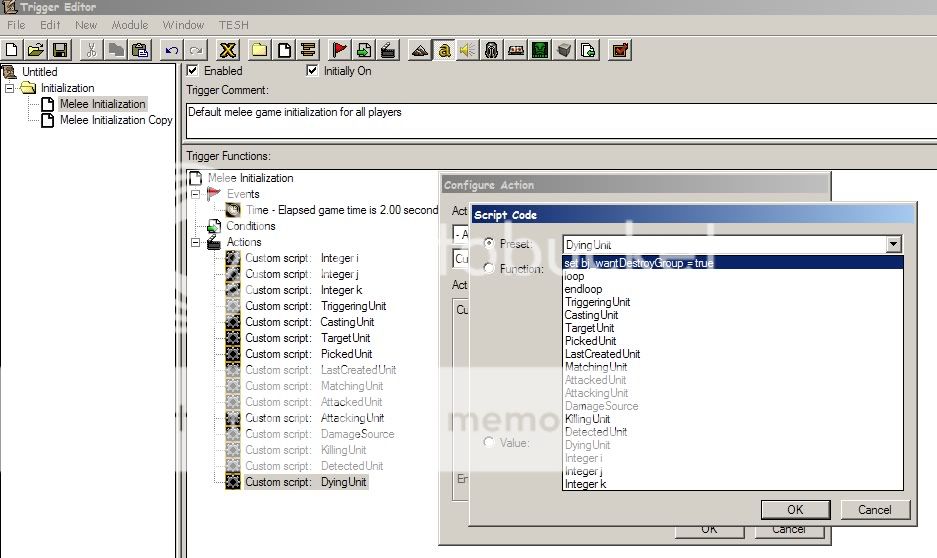937x558 pixels.
Task: Select the Value radio button
Action: point(489,442)
